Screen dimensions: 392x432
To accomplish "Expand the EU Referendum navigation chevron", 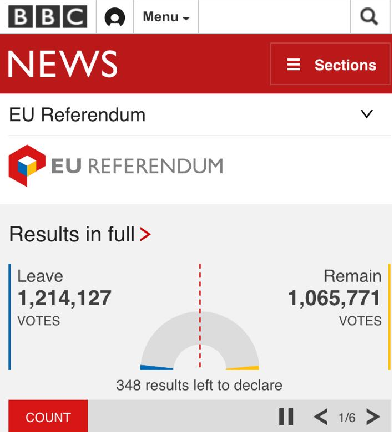I will click(x=367, y=114).
